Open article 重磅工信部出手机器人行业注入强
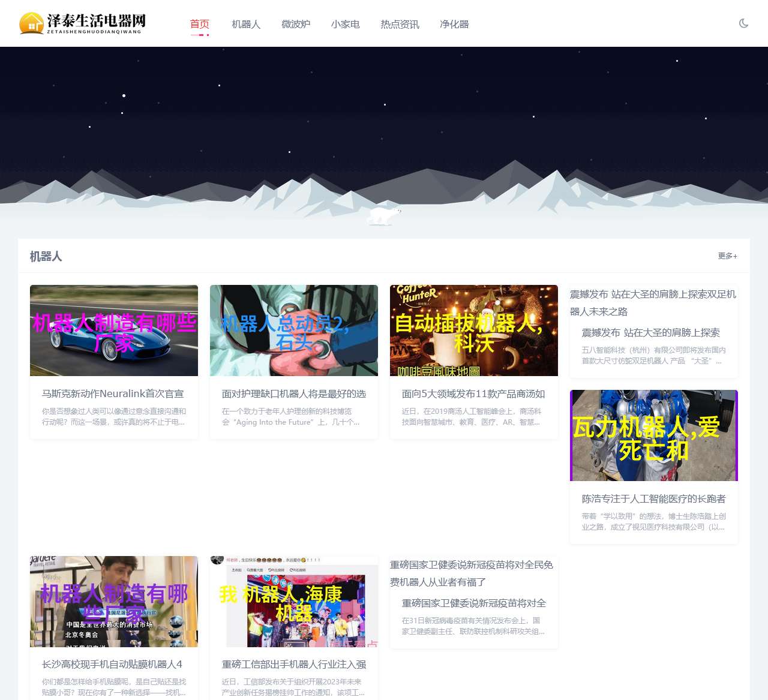 [294, 665]
